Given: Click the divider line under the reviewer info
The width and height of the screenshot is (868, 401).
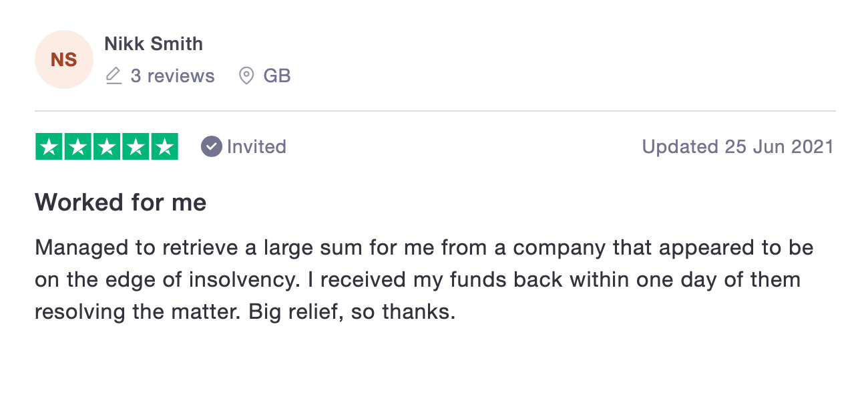Looking at the screenshot, I should [x=435, y=110].
